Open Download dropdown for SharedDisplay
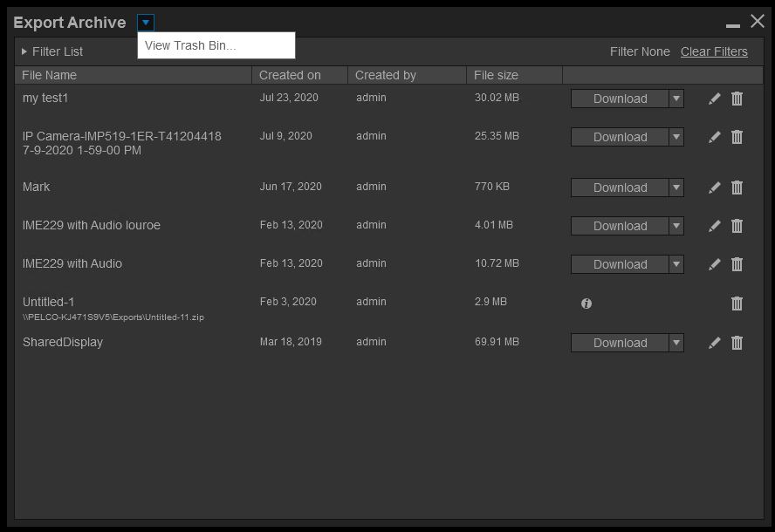 [x=676, y=343]
